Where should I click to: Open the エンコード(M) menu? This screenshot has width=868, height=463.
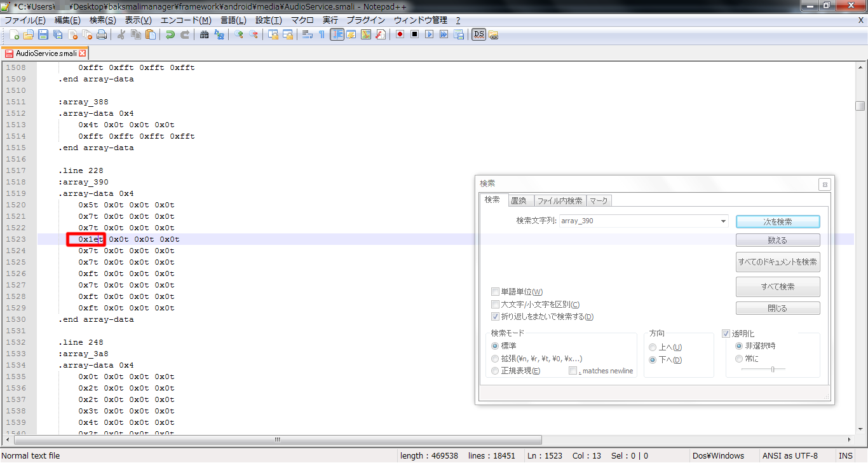tap(186, 20)
